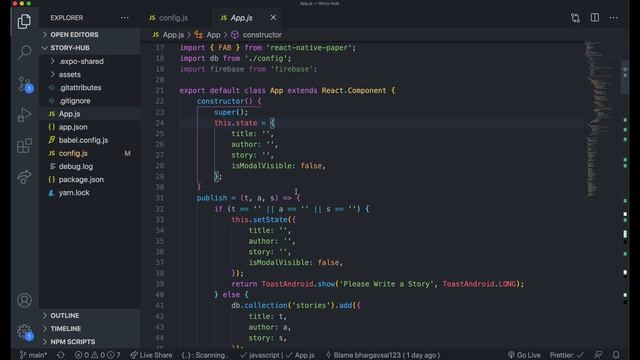This screenshot has width=640, height=360.
Task: Split the editor right
Action: click(x=595, y=18)
